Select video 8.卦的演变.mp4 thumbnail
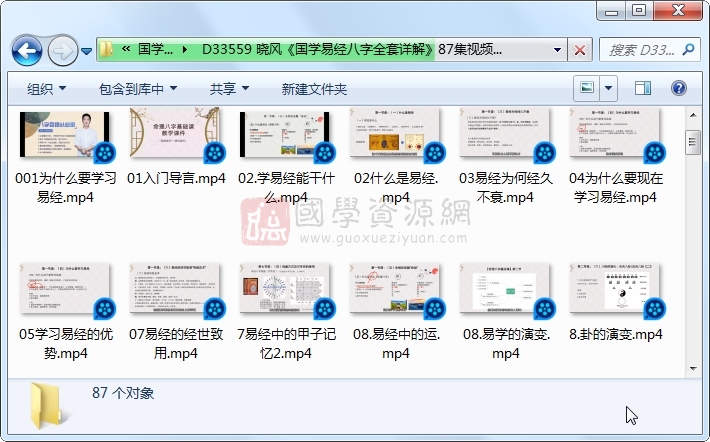This screenshot has width=710, height=442. (x=615, y=289)
